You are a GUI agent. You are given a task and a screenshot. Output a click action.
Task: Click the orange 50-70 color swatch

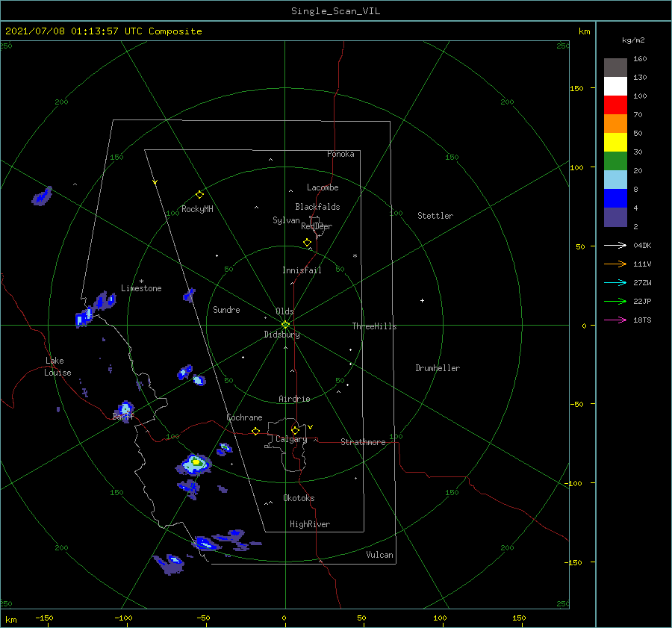pyautogui.click(x=615, y=124)
